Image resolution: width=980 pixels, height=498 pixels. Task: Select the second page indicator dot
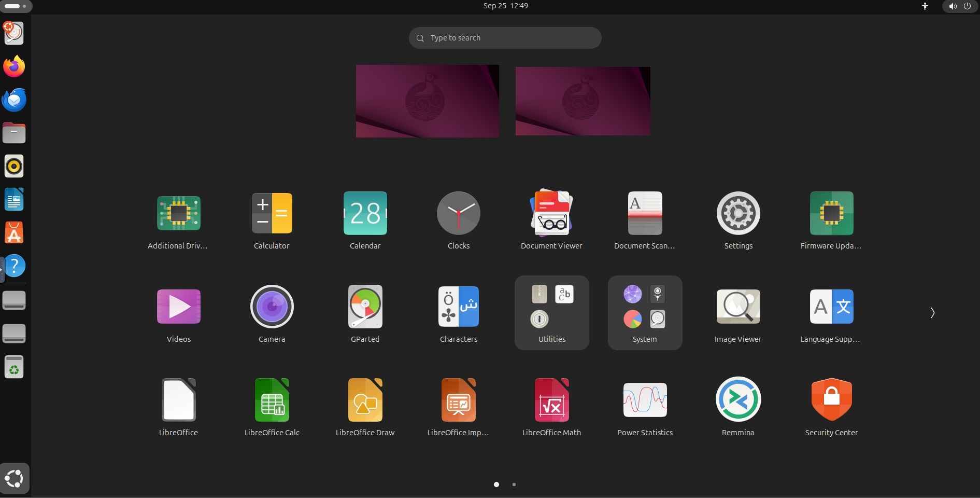tap(514, 485)
